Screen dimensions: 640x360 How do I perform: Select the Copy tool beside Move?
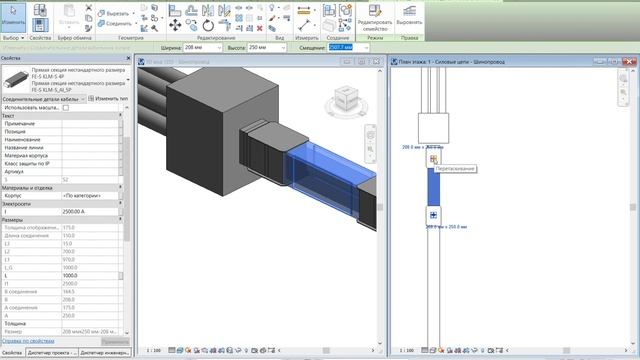tap(191, 25)
